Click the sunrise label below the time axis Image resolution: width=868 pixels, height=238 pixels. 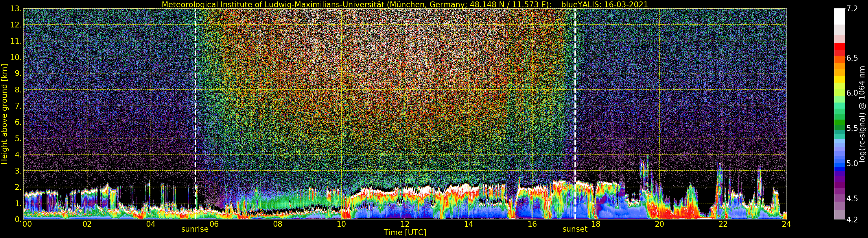click(x=195, y=229)
